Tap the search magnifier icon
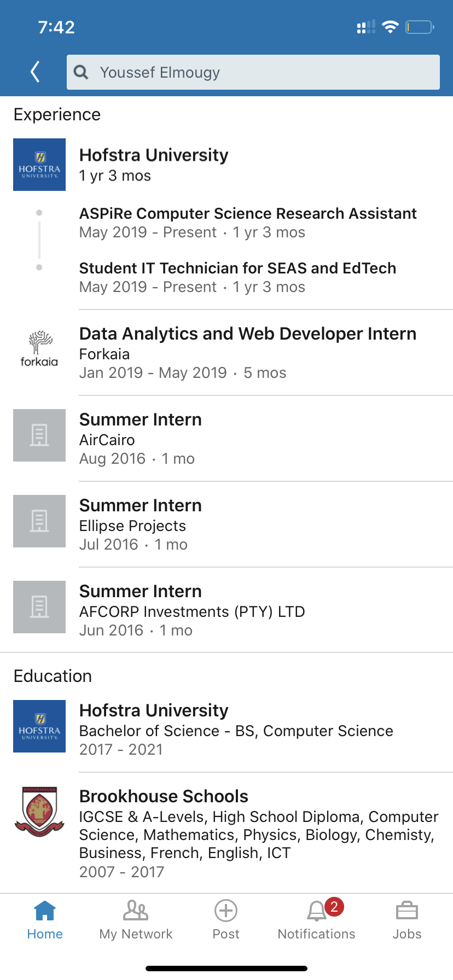This screenshot has width=453, height=980. point(81,72)
